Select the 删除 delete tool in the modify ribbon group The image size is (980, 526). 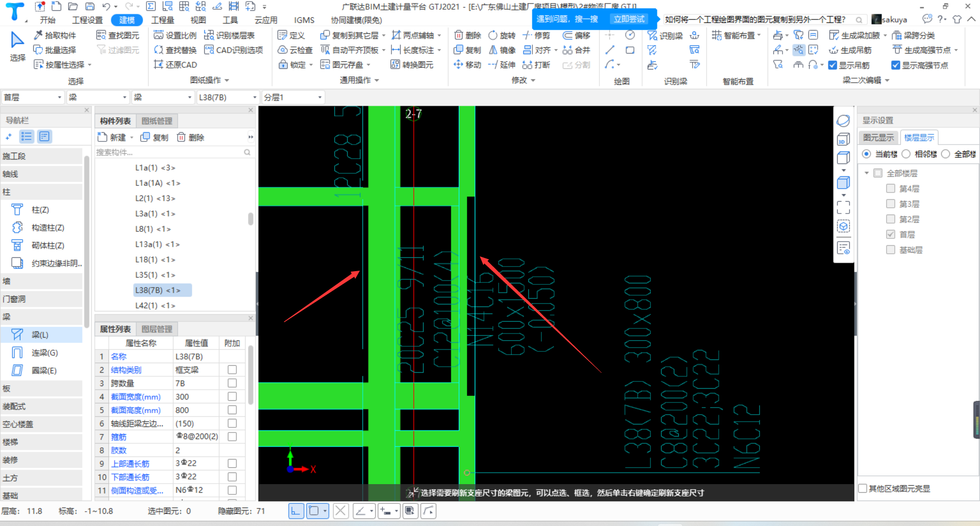[468, 35]
